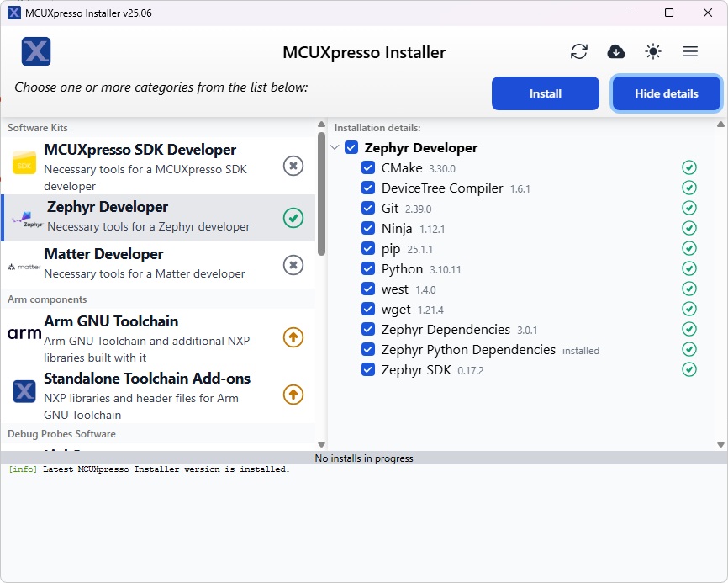Click wget installed status check icon
The height and width of the screenshot is (583, 728).
point(689,309)
